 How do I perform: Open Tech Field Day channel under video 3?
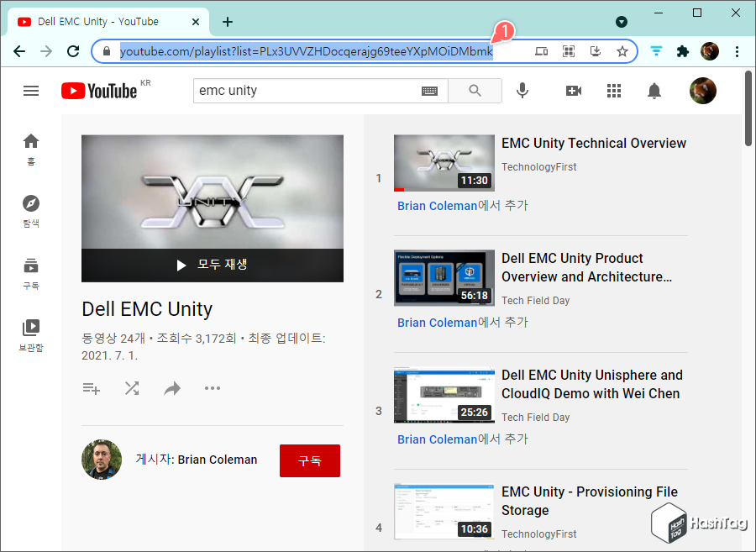[x=535, y=417]
